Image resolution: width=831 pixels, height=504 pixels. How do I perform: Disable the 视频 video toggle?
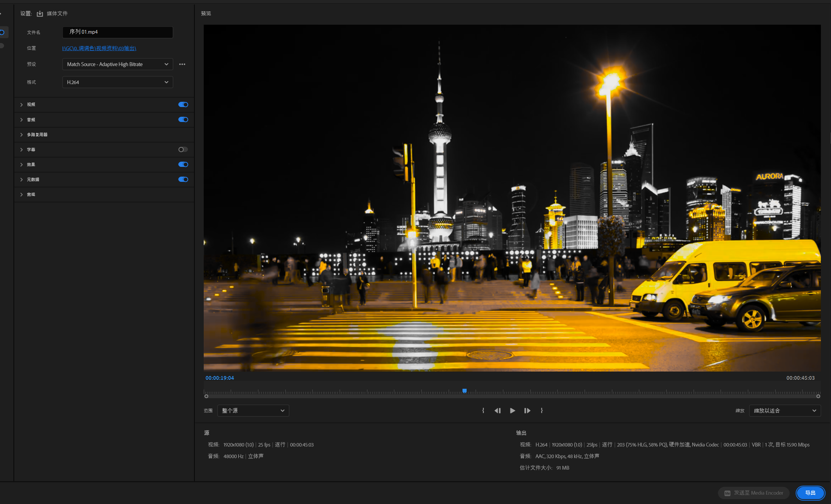point(183,104)
